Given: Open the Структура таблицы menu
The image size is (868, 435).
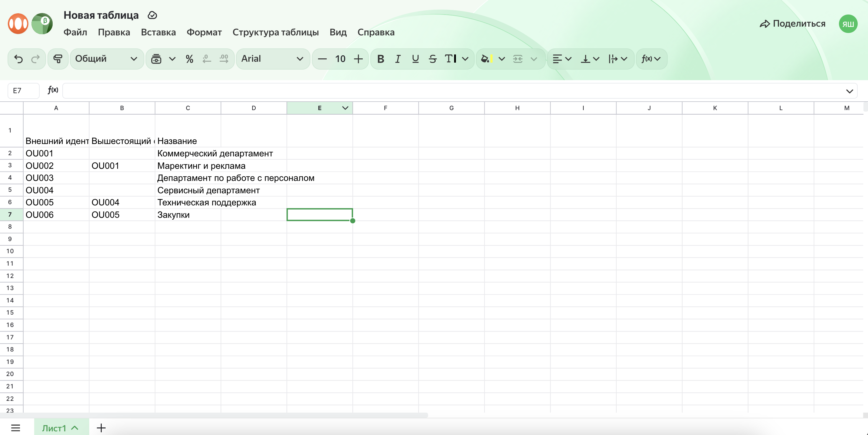Looking at the screenshot, I should (275, 32).
